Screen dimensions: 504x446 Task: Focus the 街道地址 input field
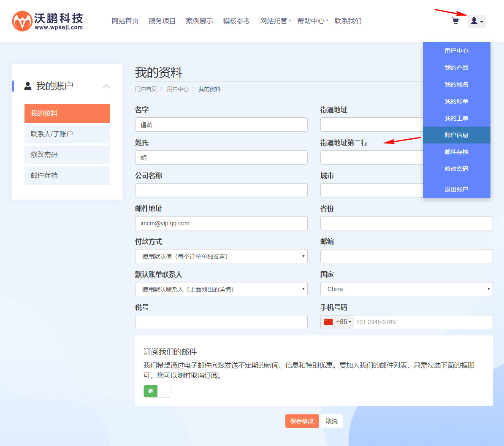(371, 124)
